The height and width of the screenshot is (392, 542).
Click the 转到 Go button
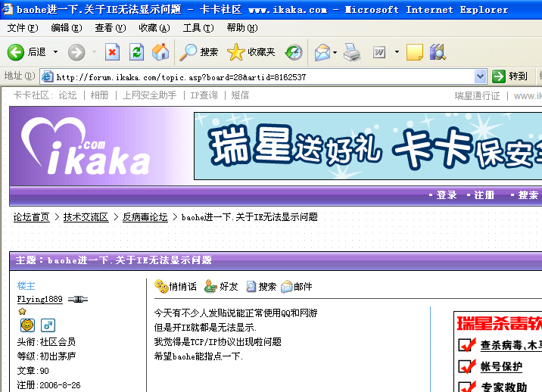[x=510, y=76]
